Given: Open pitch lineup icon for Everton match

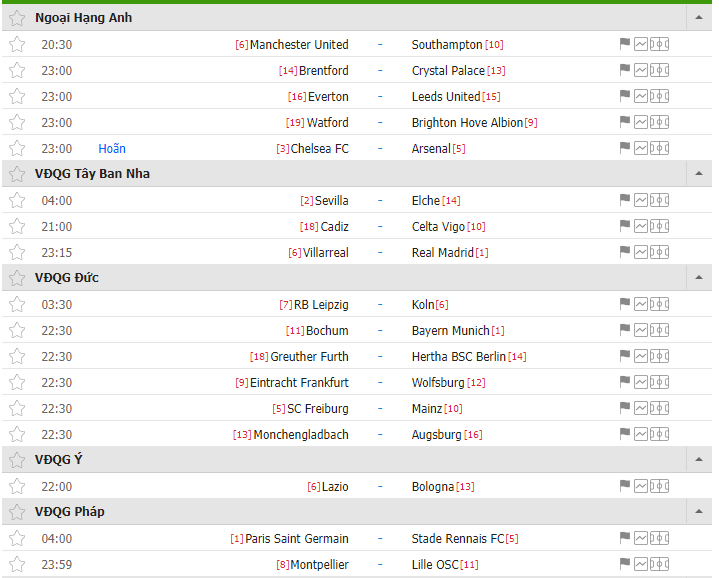Looking at the screenshot, I should click(659, 96).
